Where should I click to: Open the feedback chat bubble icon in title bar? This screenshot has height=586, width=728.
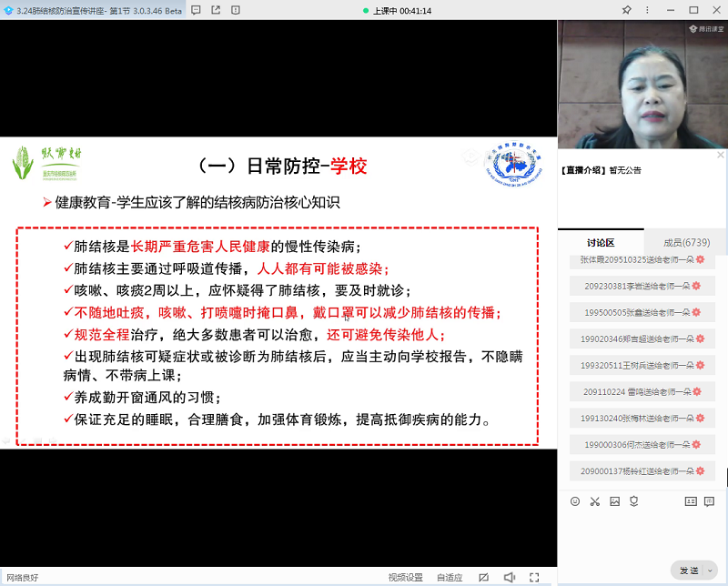tap(196, 10)
